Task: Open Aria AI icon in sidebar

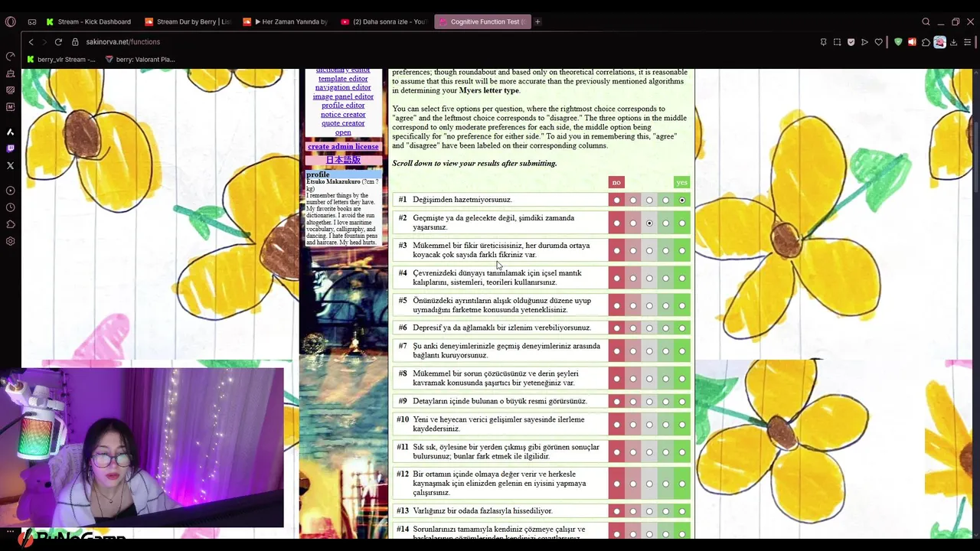Action: [10, 132]
